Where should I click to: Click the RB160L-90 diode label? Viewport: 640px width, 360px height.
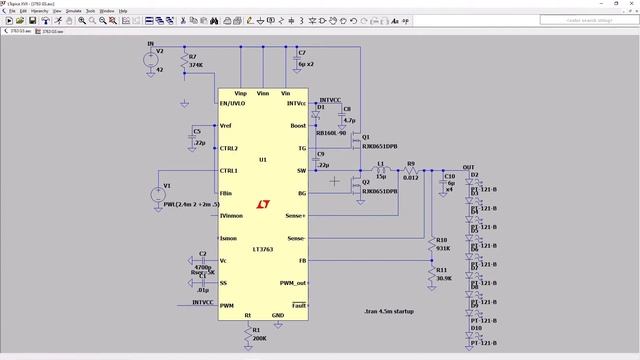(331, 133)
